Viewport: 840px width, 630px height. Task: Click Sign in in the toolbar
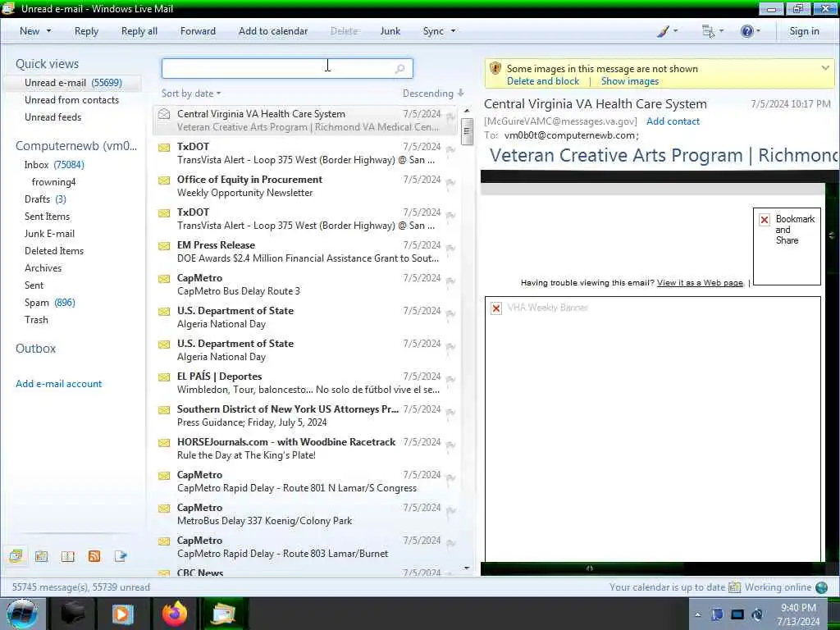(804, 31)
